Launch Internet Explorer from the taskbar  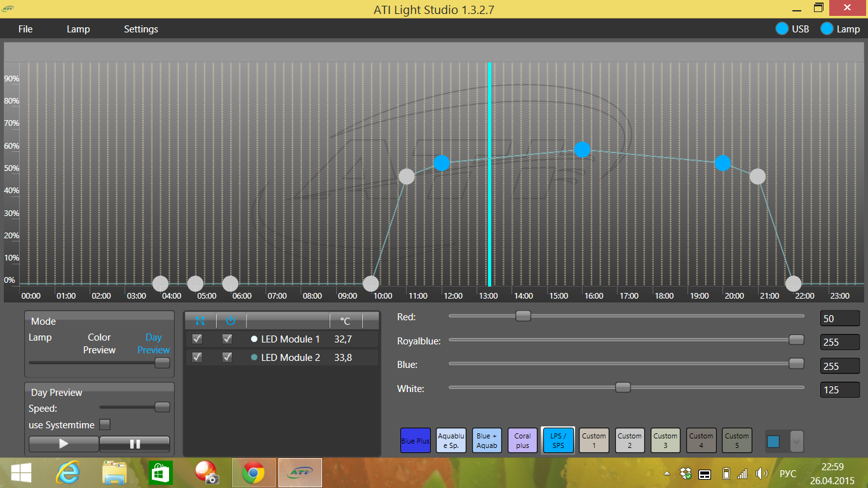68,473
